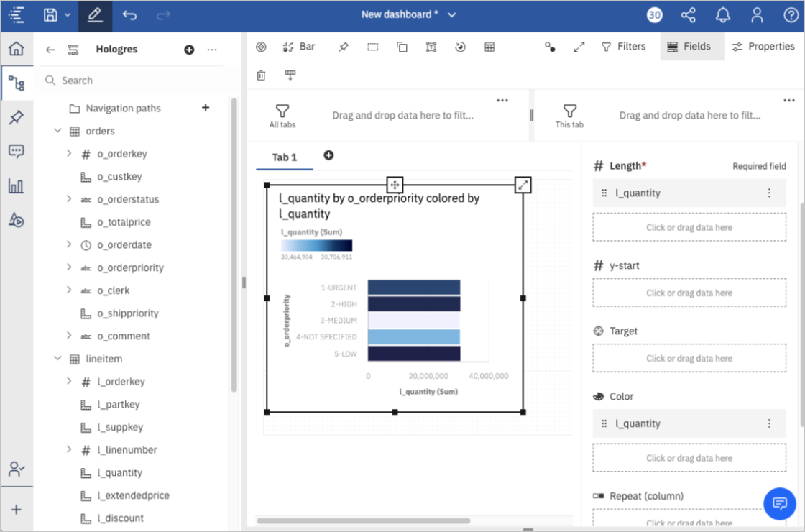Select Tab 1
The height and width of the screenshot is (532, 805).
click(x=285, y=157)
